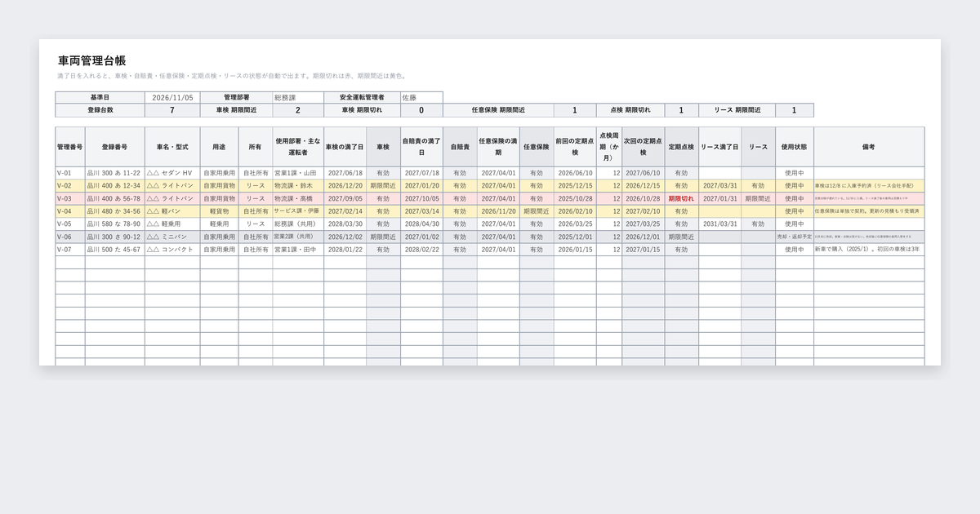Select the V-06 management number cell

[x=70, y=237]
